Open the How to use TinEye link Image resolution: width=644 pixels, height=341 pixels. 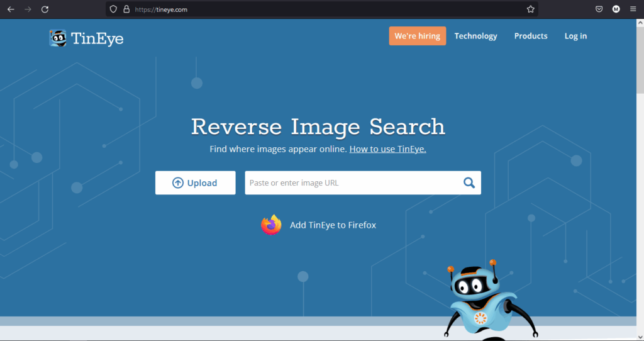point(387,149)
